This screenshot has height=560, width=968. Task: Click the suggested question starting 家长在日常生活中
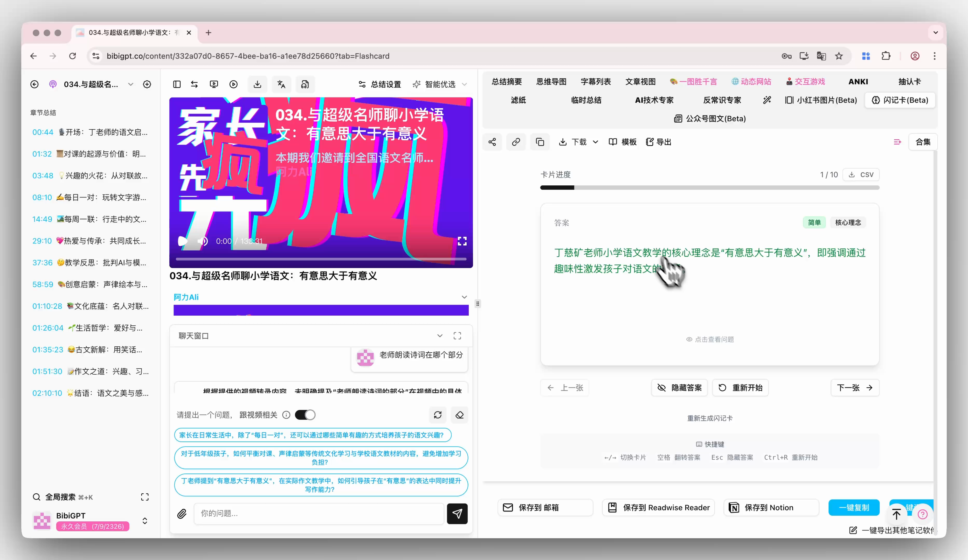(312, 435)
